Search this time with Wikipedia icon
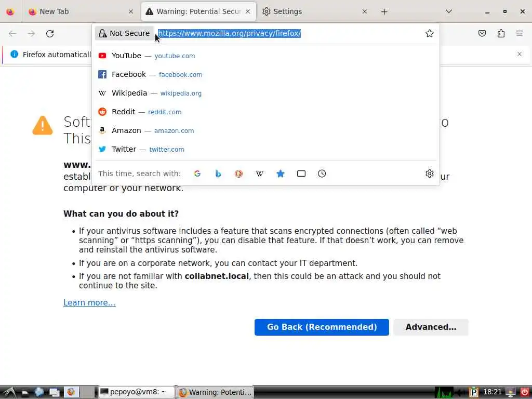Screen dimensions: 532x399 click(x=260, y=174)
